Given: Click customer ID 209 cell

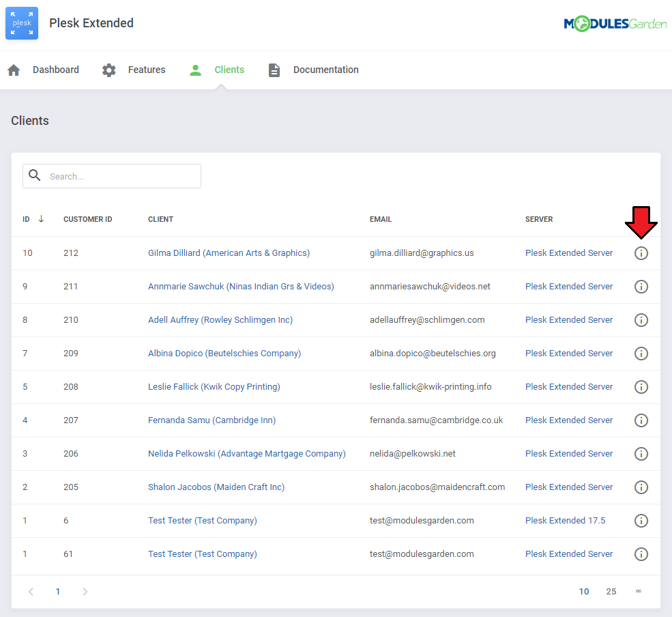Looking at the screenshot, I should [x=71, y=354].
